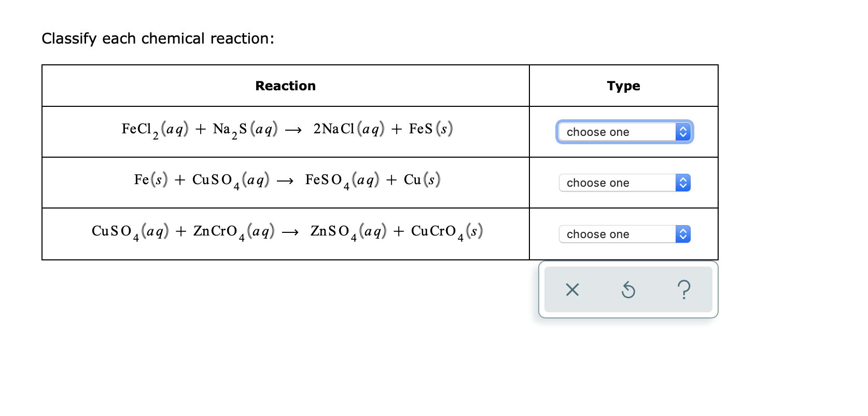
Task: Click the Reaction column header
Action: pos(285,86)
